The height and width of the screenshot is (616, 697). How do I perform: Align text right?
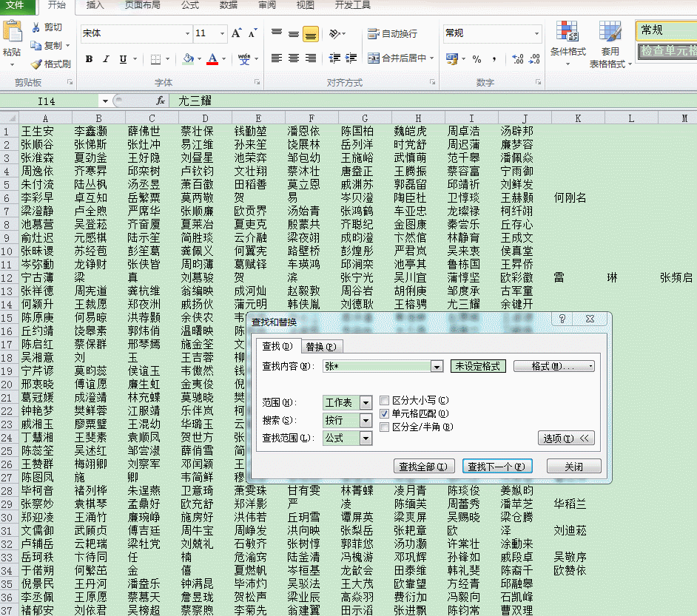311,58
